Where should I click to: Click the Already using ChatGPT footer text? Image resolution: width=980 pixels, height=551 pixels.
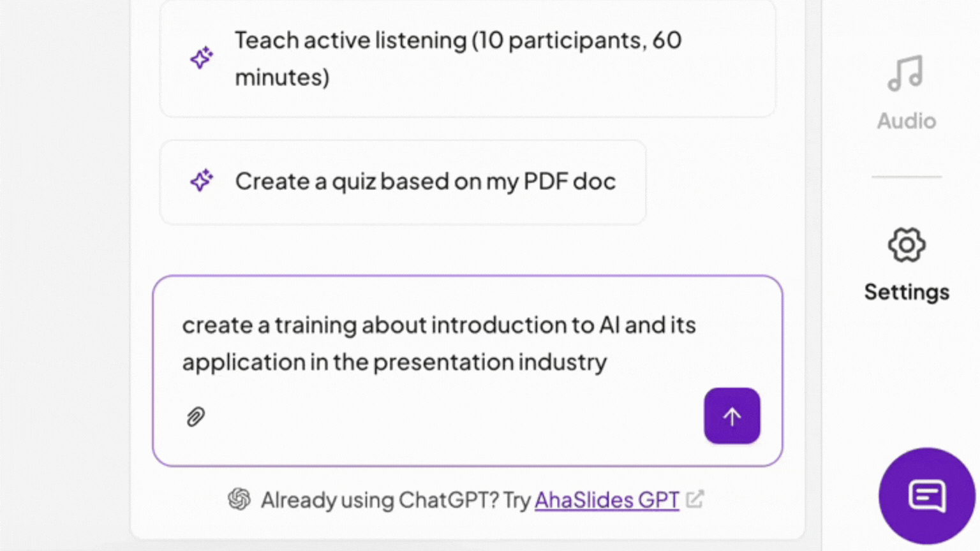click(x=396, y=500)
